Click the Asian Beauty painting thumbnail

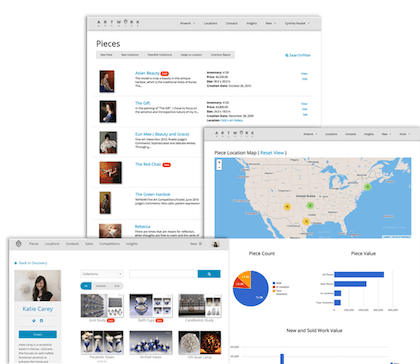point(107,81)
